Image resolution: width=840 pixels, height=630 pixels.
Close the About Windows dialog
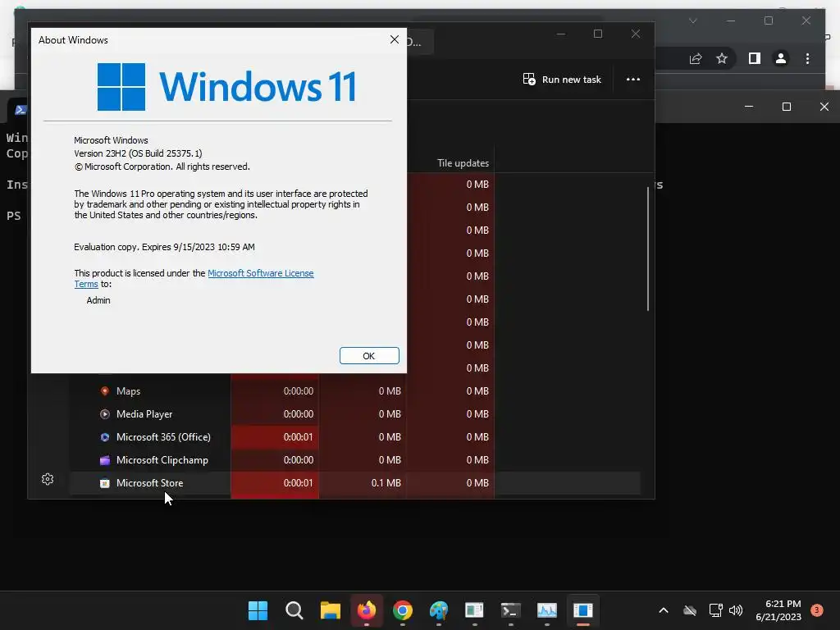coord(395,39)
